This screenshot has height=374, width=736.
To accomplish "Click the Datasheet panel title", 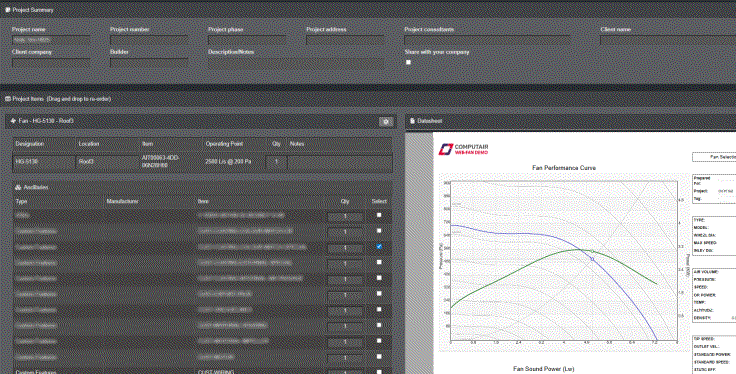I will [x=429, y=121].
